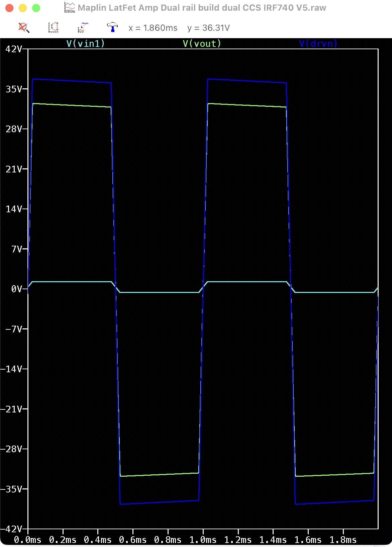The height and width of the screenshot is (547, 392).
Task: Click the 28V vertical axis label
Action: [x=14, y=129]
